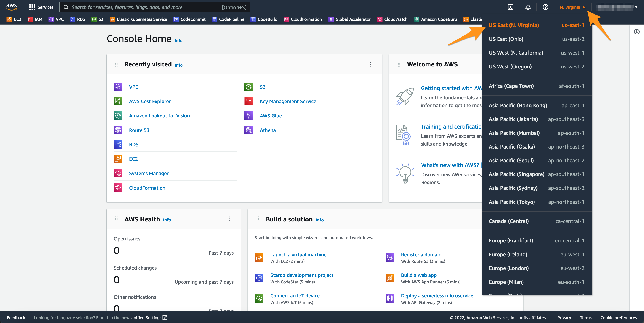Click the search services input field
644x323 pixels.
(155, 7)
